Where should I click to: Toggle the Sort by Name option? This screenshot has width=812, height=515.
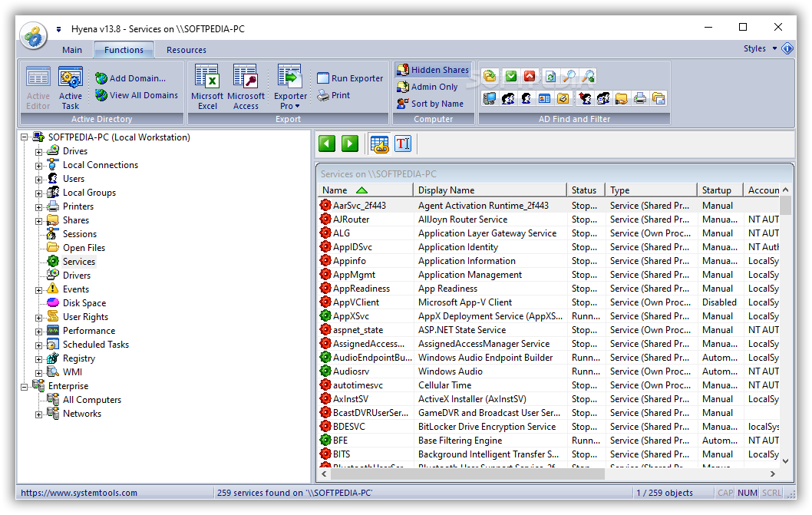click(430, 104)
